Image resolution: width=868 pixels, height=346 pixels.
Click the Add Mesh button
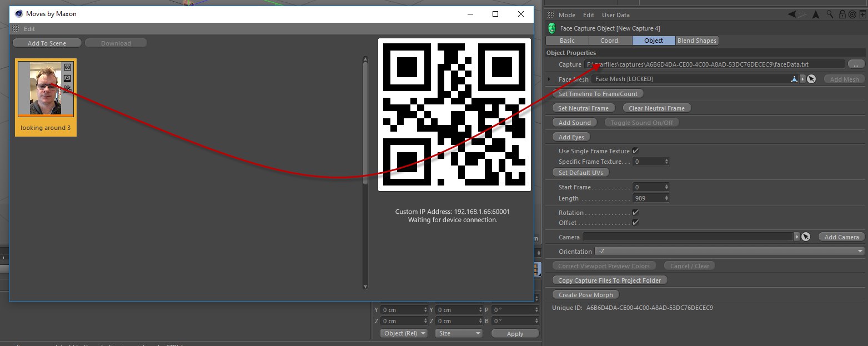844,79
